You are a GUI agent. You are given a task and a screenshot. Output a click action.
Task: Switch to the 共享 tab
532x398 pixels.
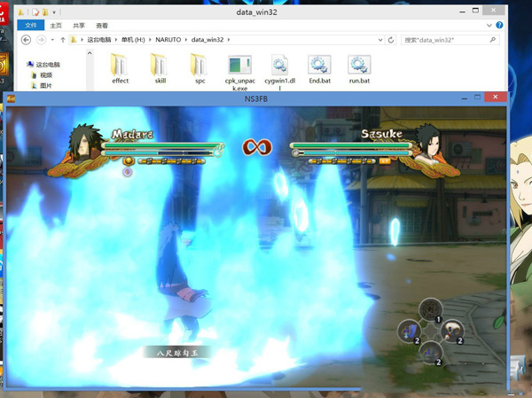click(x=79, y=26)
